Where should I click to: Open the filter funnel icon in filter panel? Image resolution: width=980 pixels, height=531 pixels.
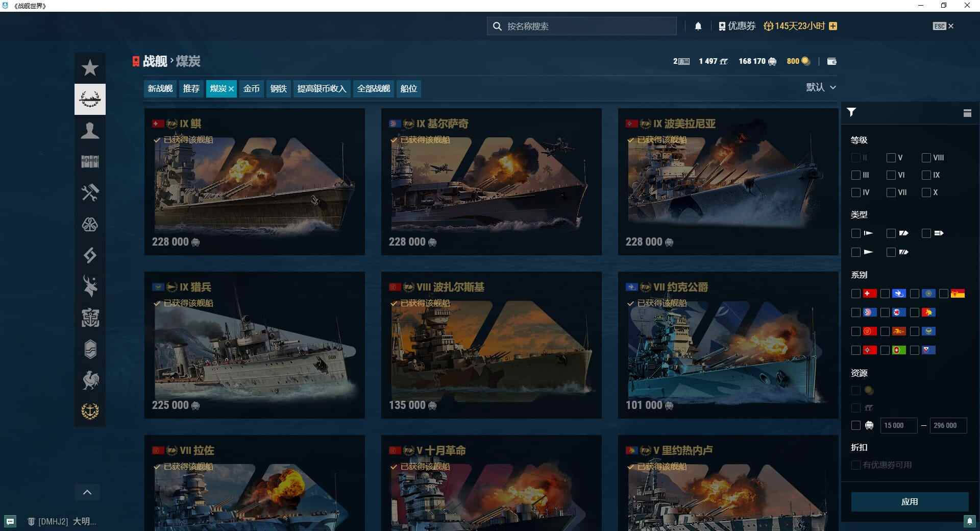click(851, 112)
